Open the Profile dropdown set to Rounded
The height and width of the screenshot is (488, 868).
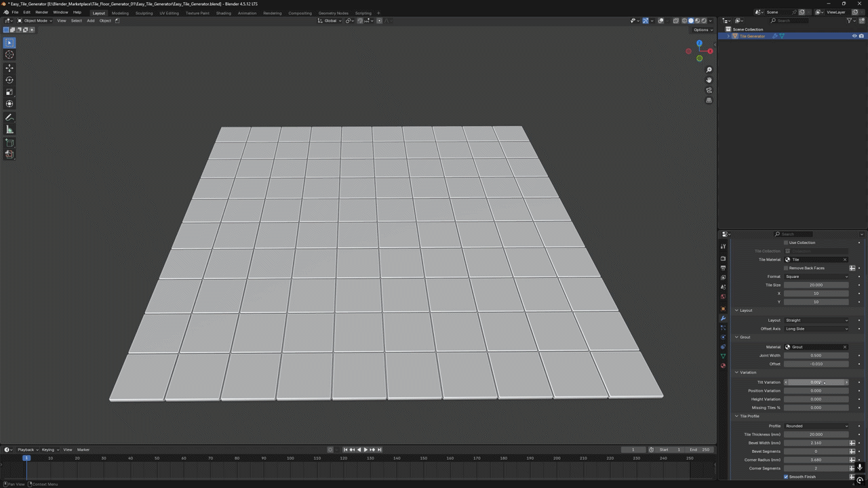[816, 426]
